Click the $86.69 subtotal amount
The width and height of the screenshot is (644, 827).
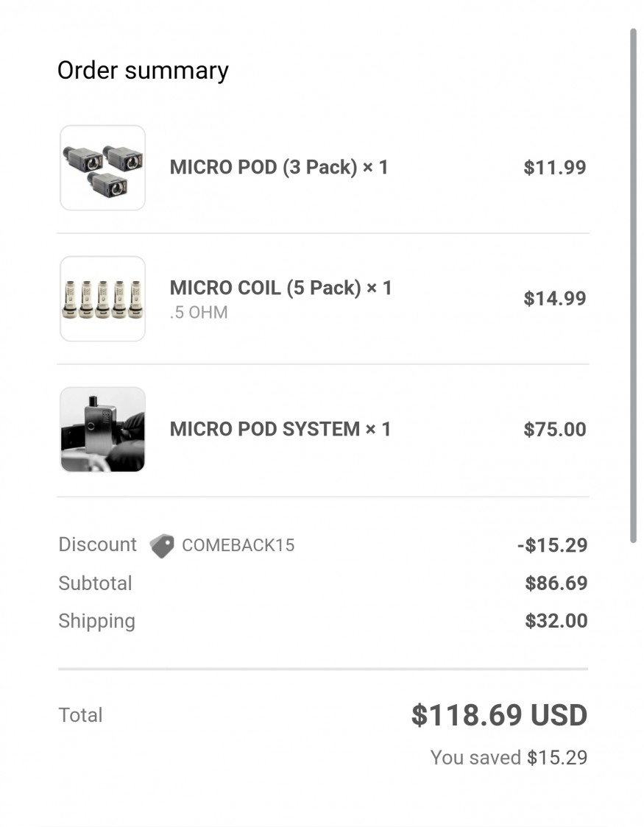(x=556, y=584)
